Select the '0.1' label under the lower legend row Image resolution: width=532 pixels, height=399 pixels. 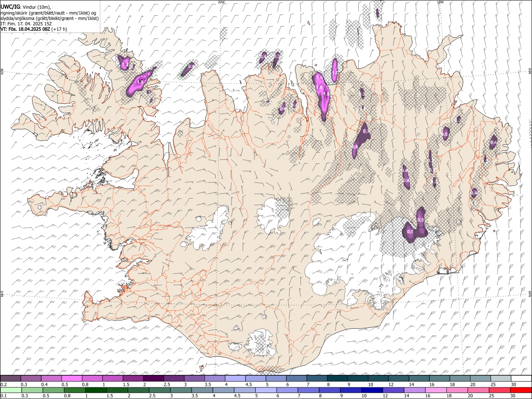point(4,396)
